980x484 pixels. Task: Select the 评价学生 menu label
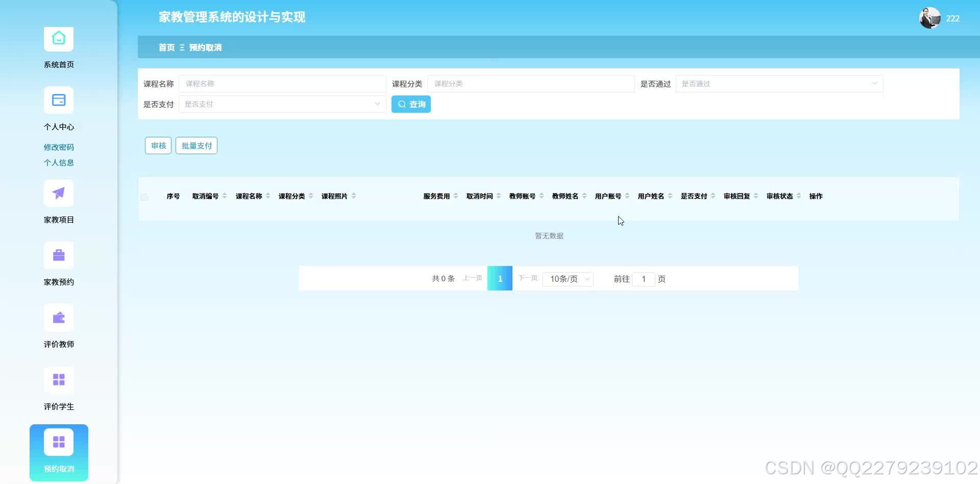click(59, 406)
